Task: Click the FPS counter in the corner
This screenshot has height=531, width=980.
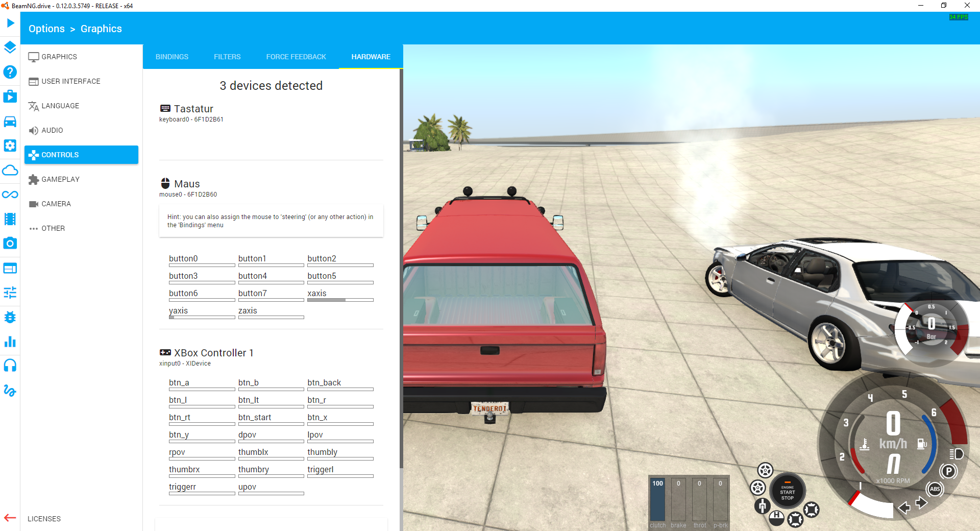Action: pos(959,17)
